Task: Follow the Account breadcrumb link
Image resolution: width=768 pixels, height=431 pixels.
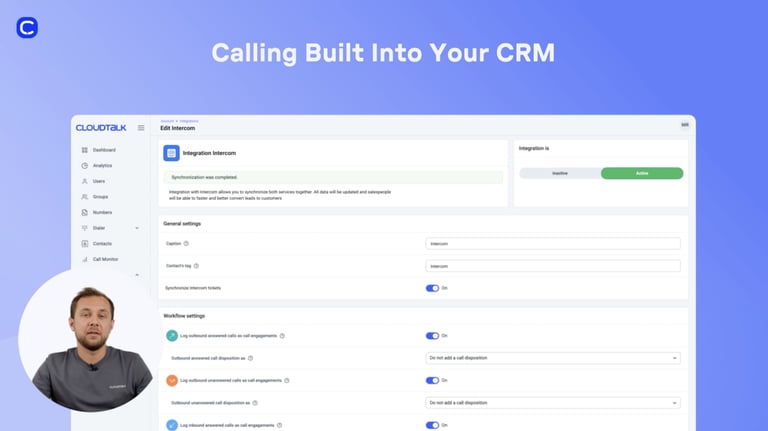Action: click(167, 121)
